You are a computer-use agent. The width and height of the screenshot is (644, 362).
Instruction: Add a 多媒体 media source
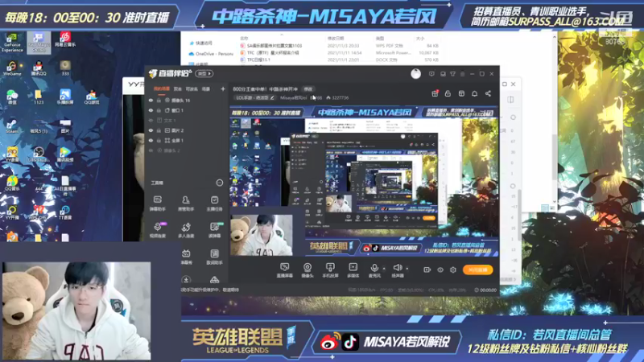tap(353, 270)
